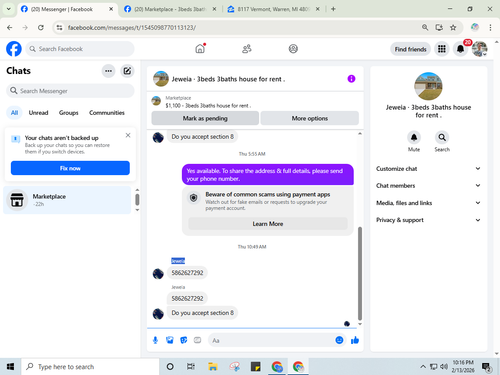Focus the Search Messenger field
This screenshot has width=500, height=375.
tap(70, 91)
